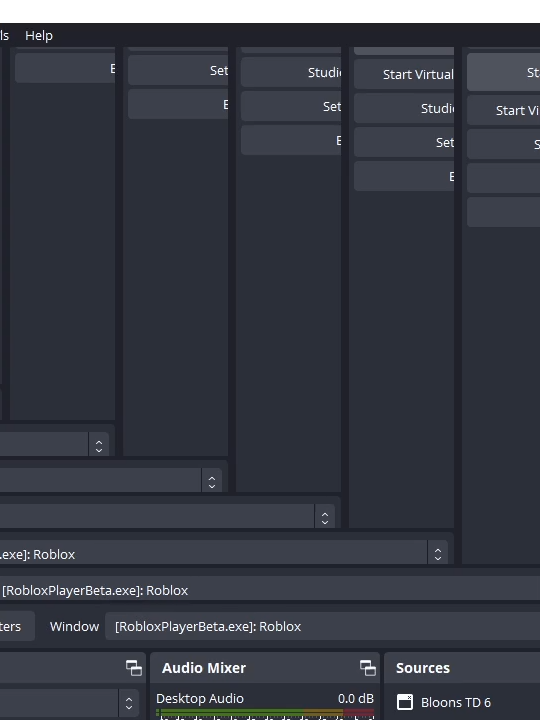Float the dock left of Audio Mixer
This screenshot has width=540, height=720.
[134, 668]
